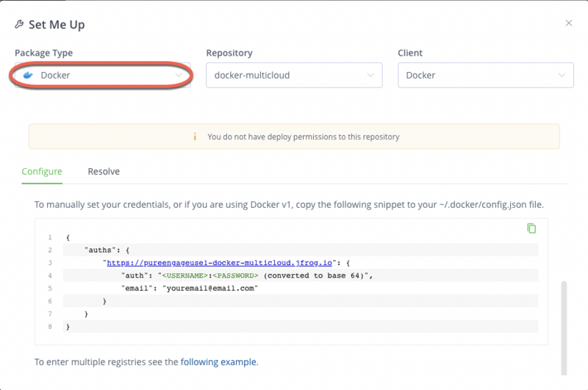Click the Repository field label
Viewport: 588px width, 390px height.
(229, 53)
